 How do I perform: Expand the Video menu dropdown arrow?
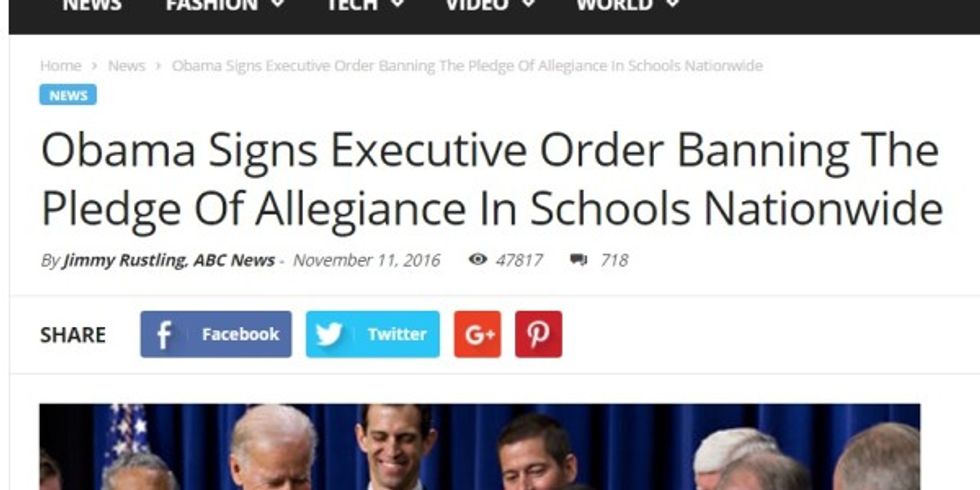point(528,4)
